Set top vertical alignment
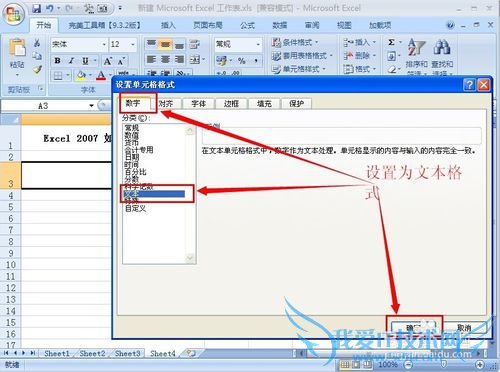500x372 pixels. click(x=151, y=44)
